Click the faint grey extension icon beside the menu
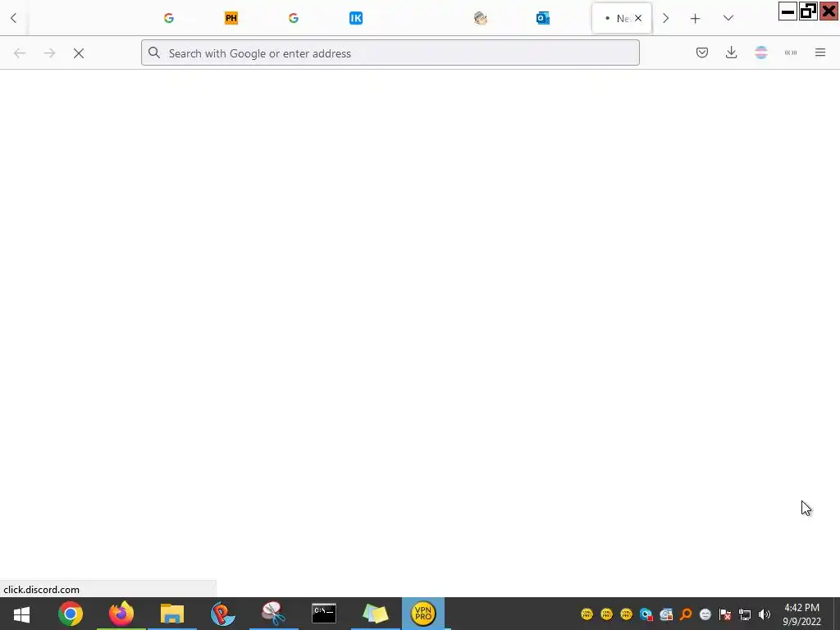Image resolution: width=840 pixels, height=630 pixels. pyautogui.click(x=791, y=52)
